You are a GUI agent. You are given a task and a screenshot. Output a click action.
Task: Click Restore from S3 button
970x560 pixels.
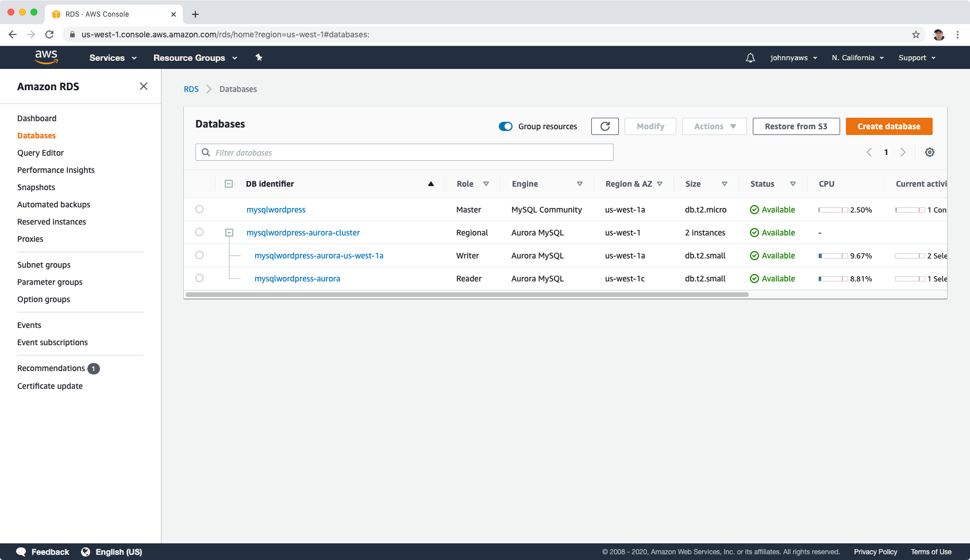click(x=796, y=126)
